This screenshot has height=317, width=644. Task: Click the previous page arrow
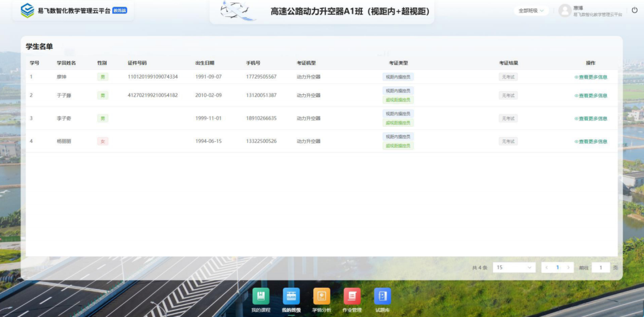point(546,268)
